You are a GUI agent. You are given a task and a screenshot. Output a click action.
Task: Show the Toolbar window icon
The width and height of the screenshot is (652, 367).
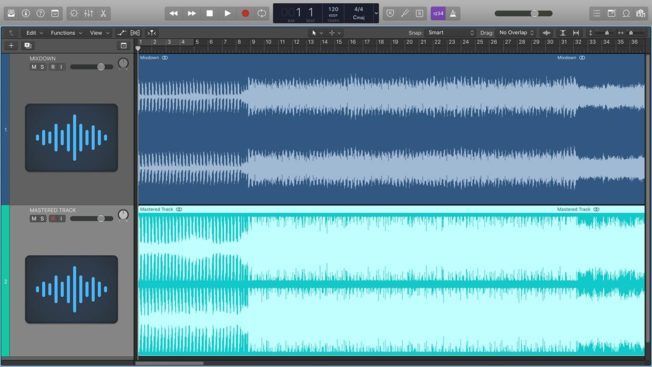click(x=55, y=13)
